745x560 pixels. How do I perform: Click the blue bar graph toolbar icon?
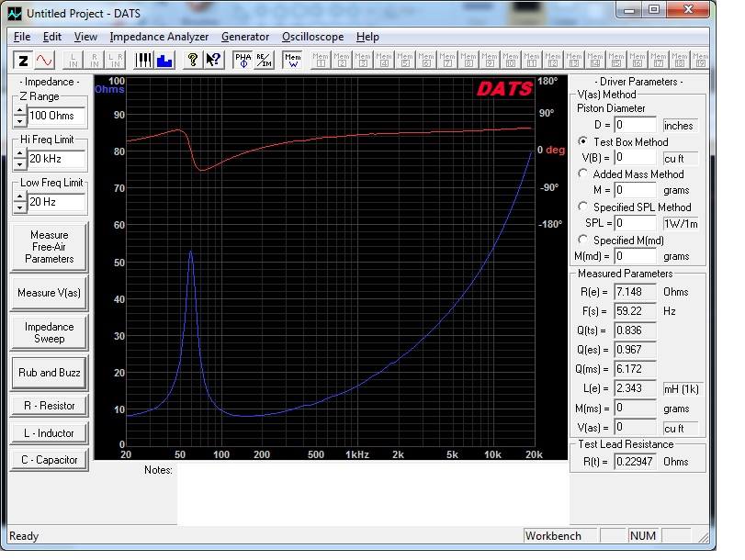[x=164, y=61]
